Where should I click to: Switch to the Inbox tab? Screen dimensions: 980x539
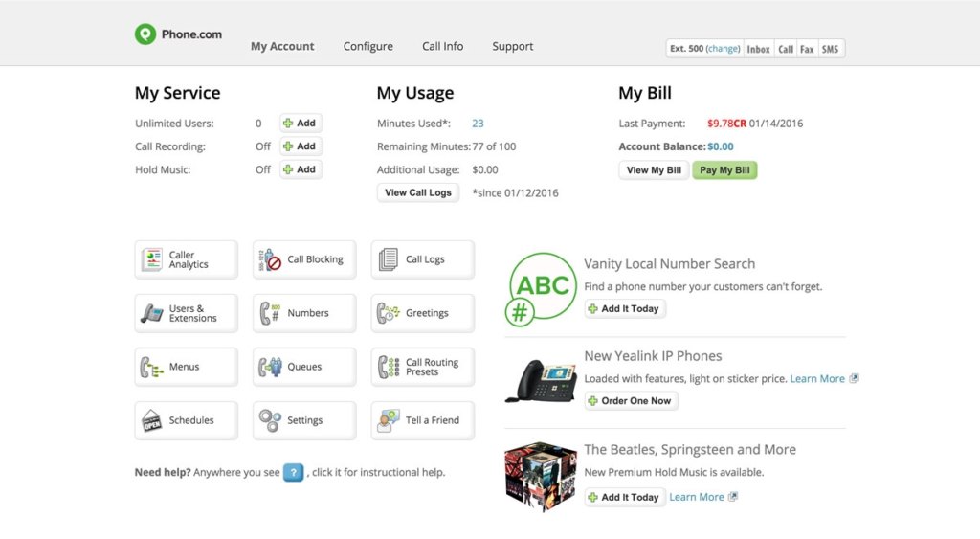[758, 49]
